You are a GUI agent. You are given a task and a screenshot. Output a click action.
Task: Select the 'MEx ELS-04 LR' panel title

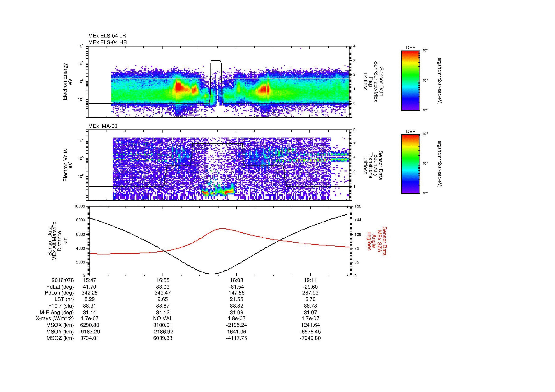tap(107, 36)
